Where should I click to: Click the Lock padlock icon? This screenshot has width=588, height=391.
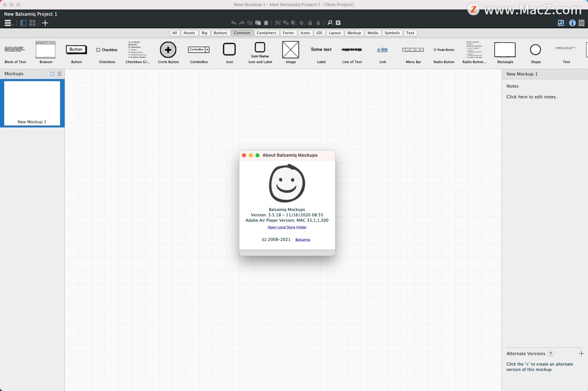[310, 23]
